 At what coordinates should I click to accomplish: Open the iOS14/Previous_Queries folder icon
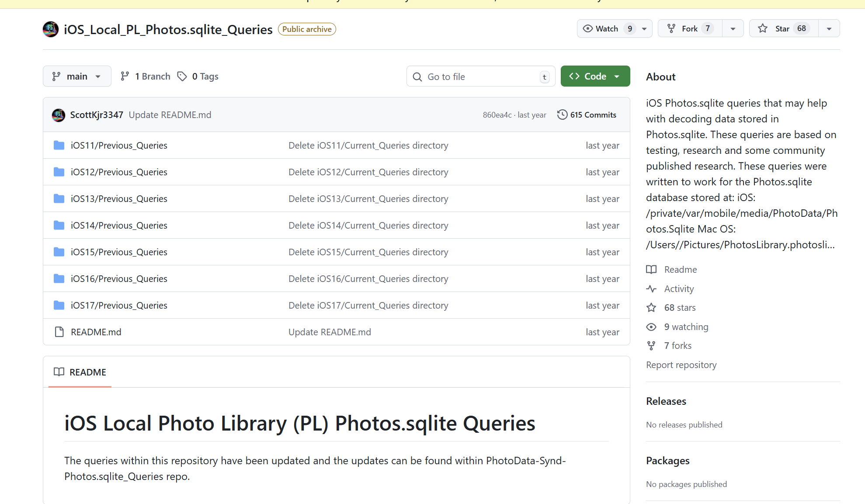pyautogui.click(x=59, y=225)
